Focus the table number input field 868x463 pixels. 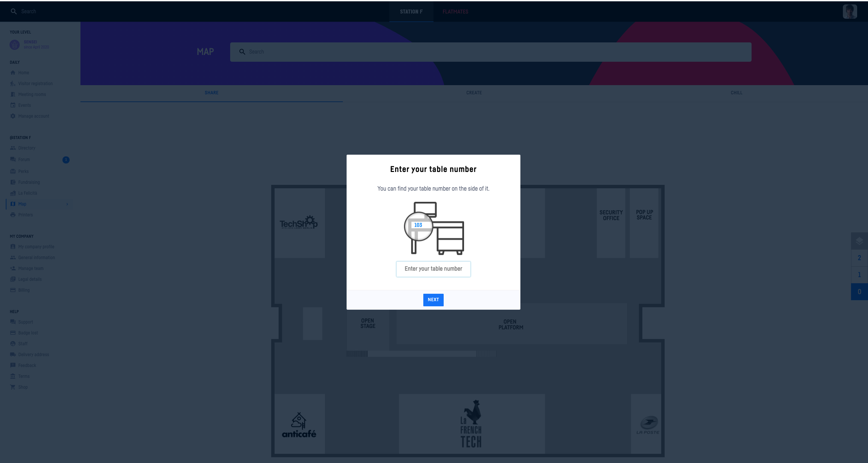pyautogui.click(x=433, y=269)
